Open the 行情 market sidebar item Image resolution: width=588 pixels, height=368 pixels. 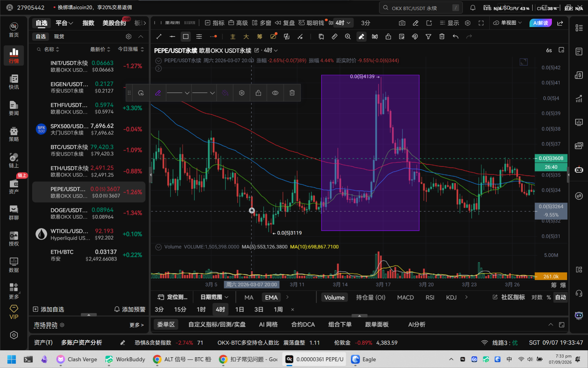tap(14, 55)
